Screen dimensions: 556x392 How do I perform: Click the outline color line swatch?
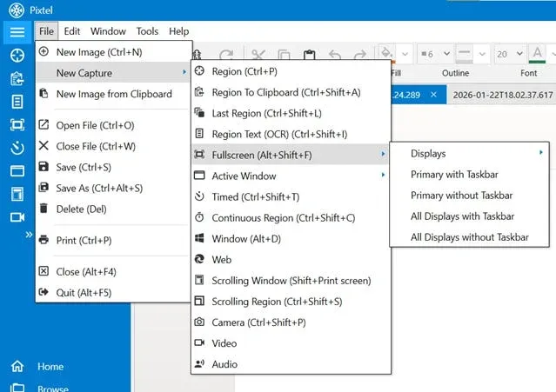[464, 54]
